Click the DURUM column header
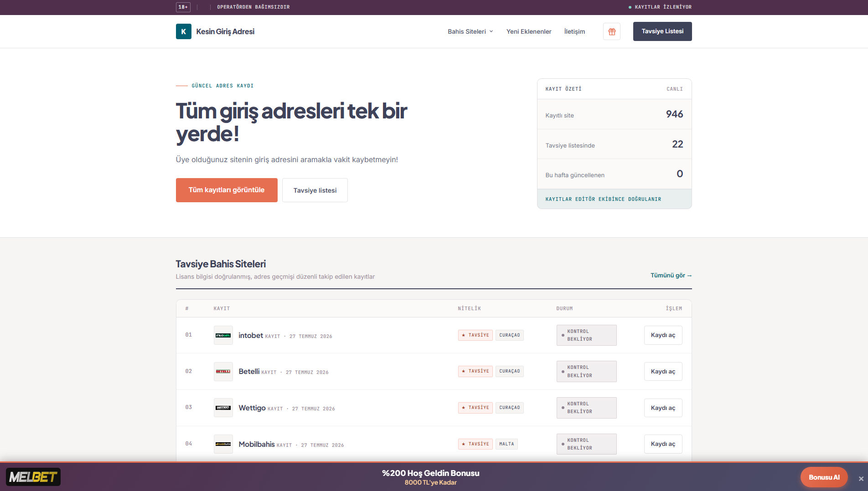Screen dimensions: 868x491 coord(564,308)
